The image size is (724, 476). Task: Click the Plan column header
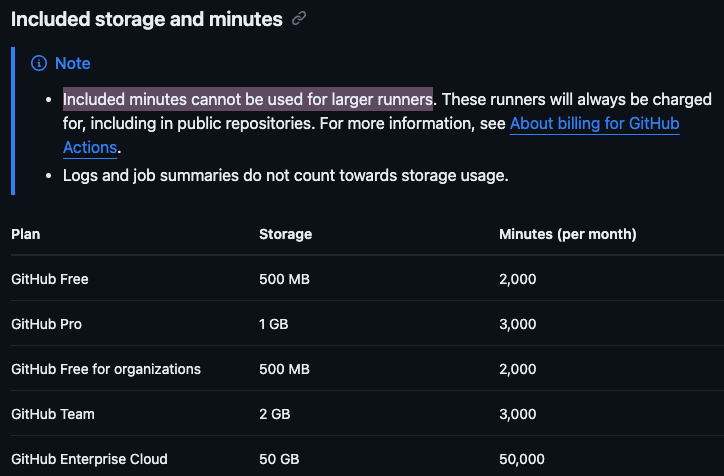click(x=26, y=234)
